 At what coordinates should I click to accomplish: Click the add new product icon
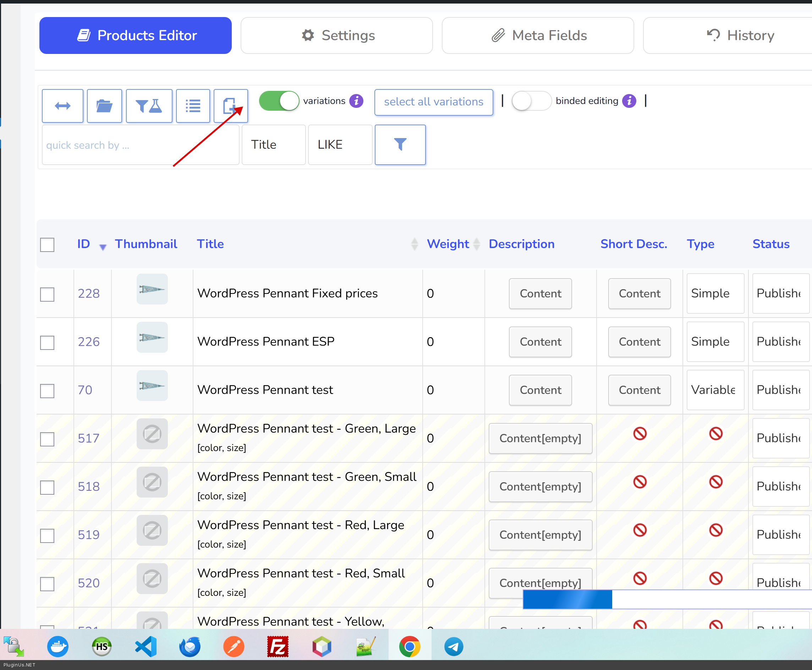click(230, 106)
